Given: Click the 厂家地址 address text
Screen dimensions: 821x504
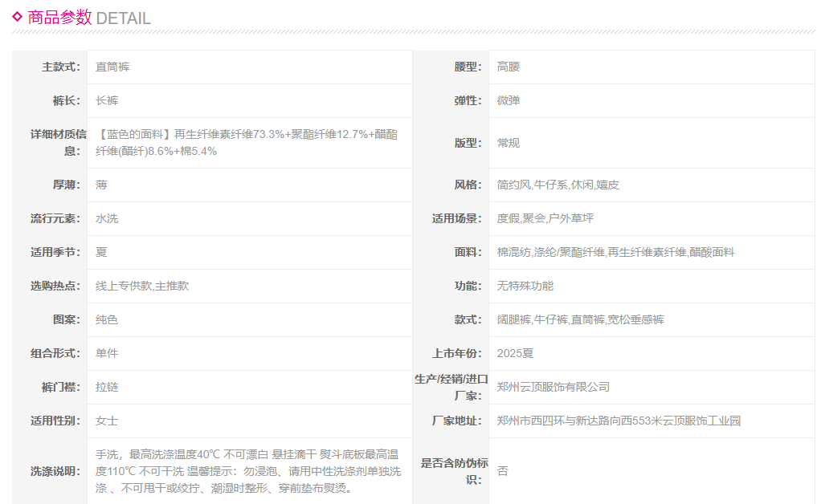Looking at the screenshot, I should 619,421.
